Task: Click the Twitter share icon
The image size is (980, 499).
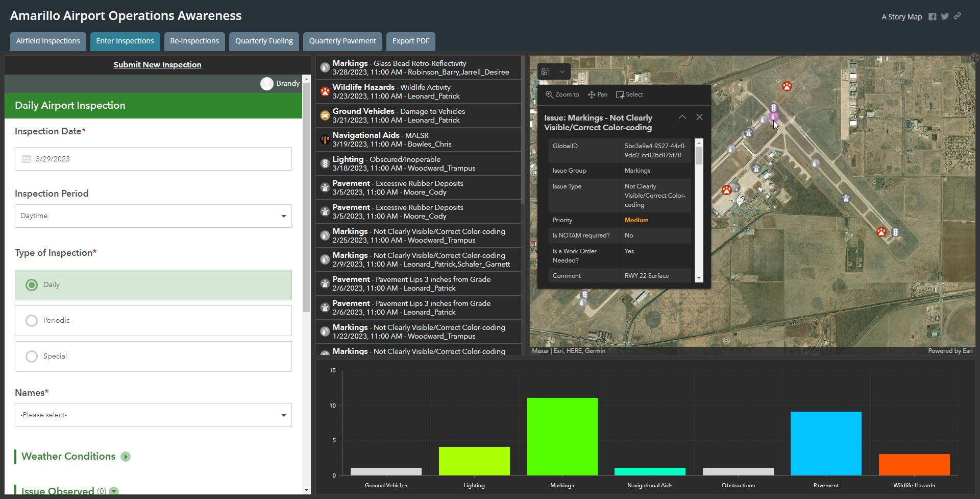Action: coord(945,16)
